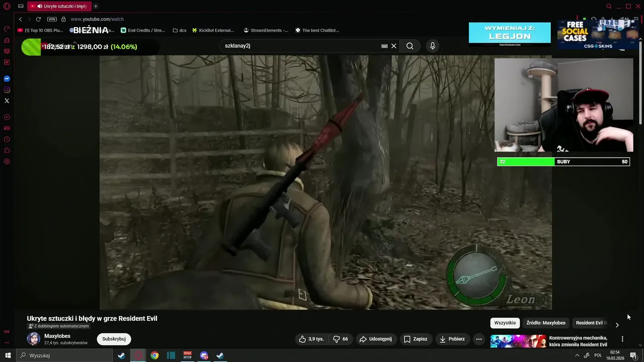
Task: Open the 'dcs' bookmarks folder
Action: point(180,30)
